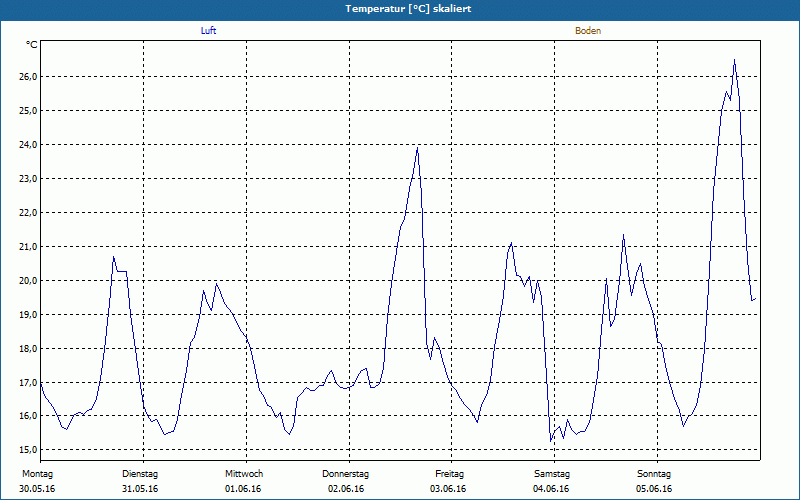Screen dimensions: 800x500
Task: Click the Montag day label
Action: point(37,474)
